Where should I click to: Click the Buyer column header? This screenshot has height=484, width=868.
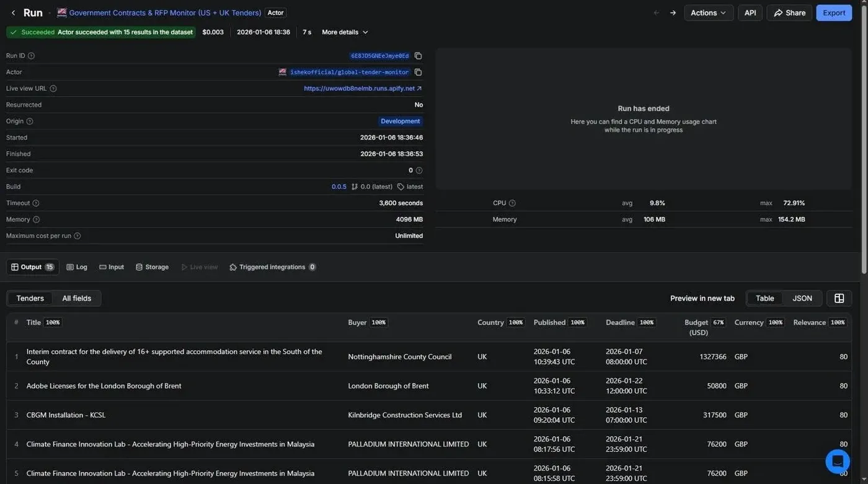point(357,322)
